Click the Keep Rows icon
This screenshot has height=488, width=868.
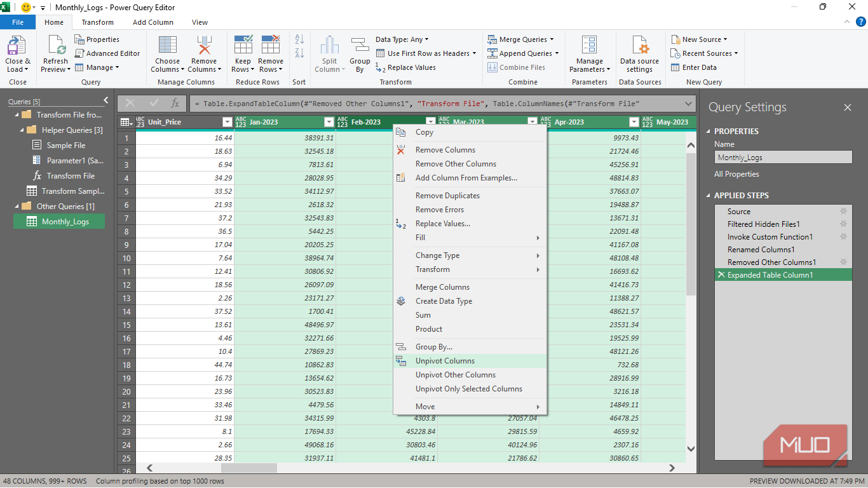pos(243,46)
